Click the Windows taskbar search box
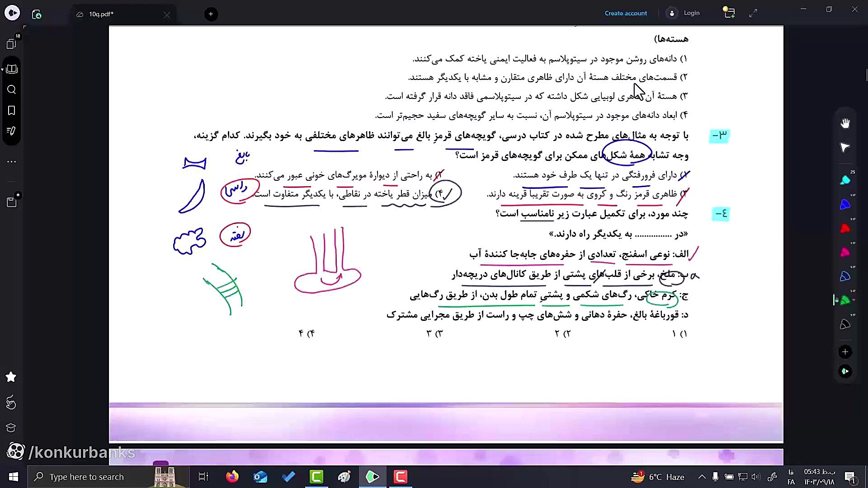This screenshot has height=488, width=868. [87, 477]
